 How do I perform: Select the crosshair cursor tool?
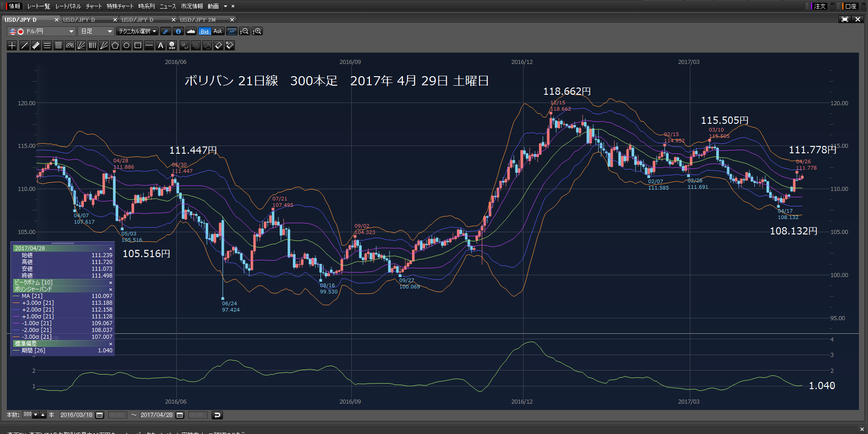click(x=12, y=45)
